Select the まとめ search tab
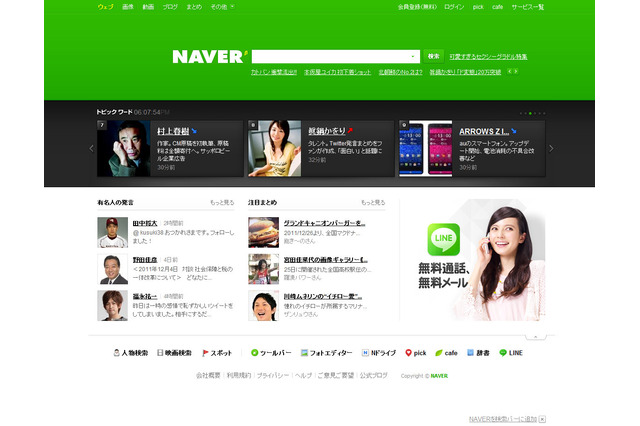The width and height of the screenshot is (640, 426). pos(194,7)
